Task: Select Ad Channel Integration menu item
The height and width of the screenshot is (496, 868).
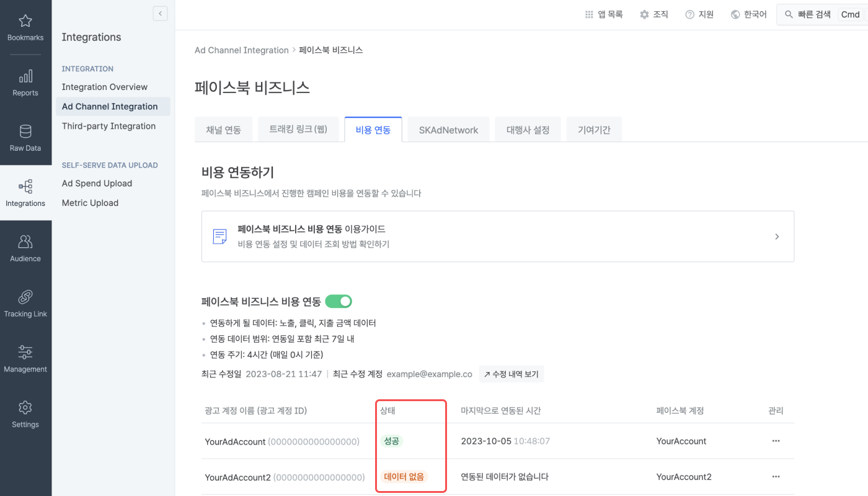Action: click(113, 106)
